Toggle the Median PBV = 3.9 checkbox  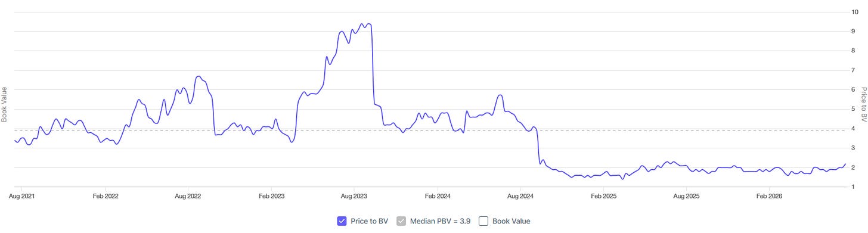pos(402,221)
